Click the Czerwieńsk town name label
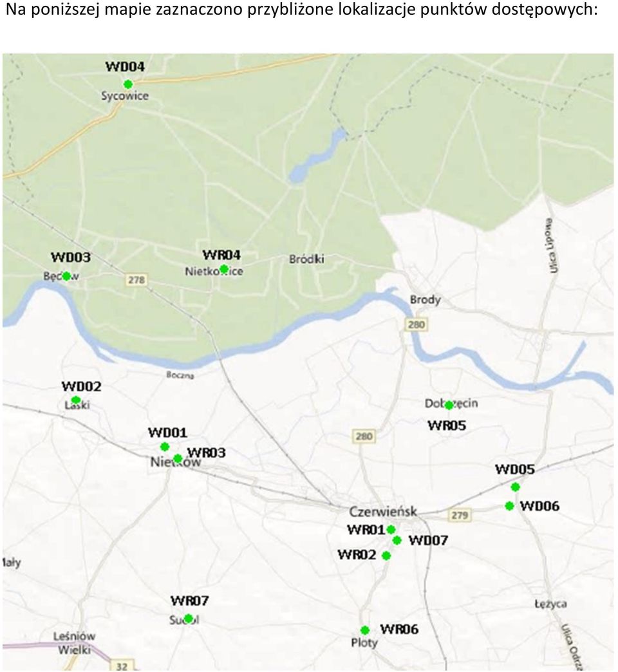The height and width of the screenshot is (672, 618). point(383,511)
